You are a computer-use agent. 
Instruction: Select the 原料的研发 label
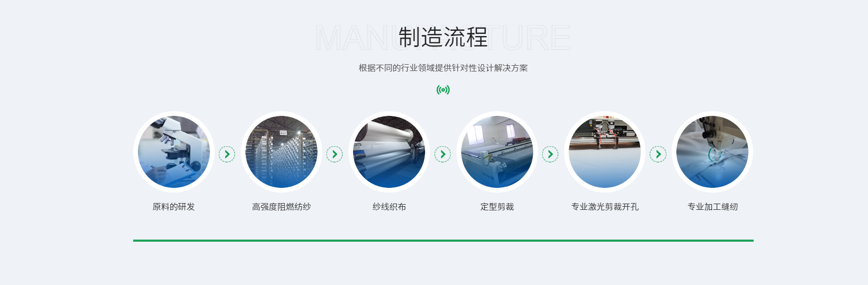tap(173, 207)
